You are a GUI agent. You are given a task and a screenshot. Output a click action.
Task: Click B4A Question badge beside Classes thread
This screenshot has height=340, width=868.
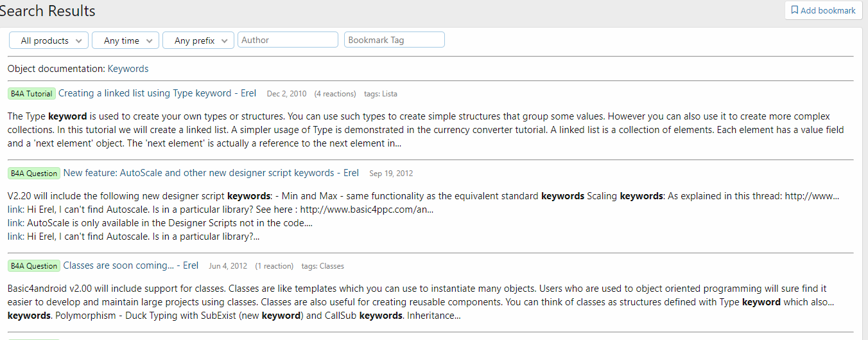click(x=34, y=266)
